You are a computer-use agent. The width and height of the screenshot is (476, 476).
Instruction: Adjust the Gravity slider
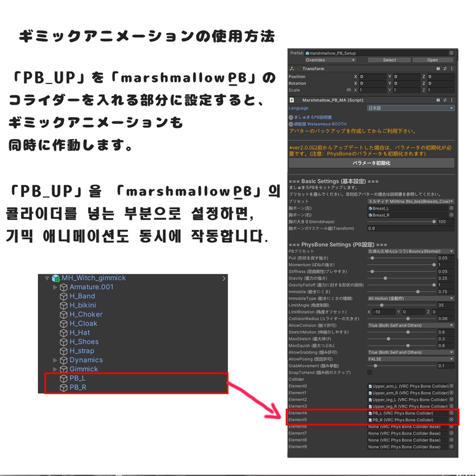click(401, 278)
